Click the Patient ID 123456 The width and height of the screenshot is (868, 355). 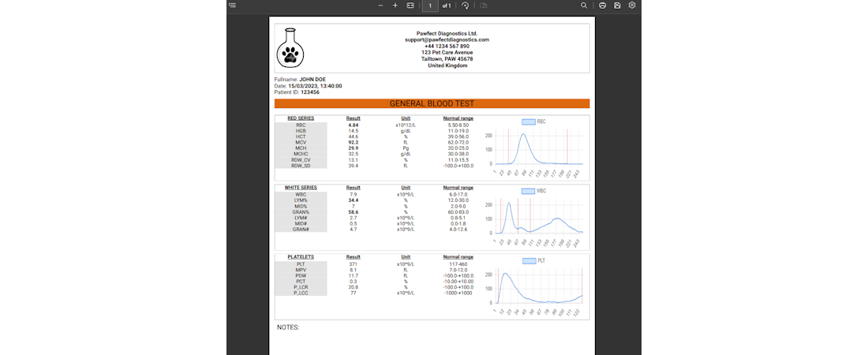click(310, 92)
